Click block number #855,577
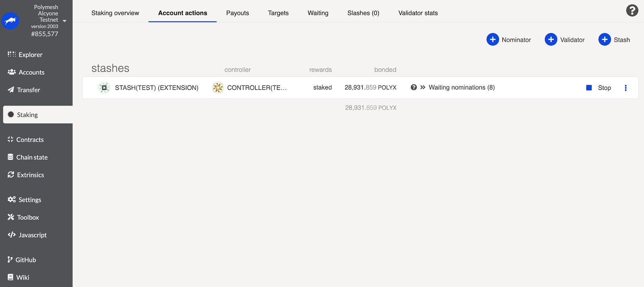 coord(45,34)
